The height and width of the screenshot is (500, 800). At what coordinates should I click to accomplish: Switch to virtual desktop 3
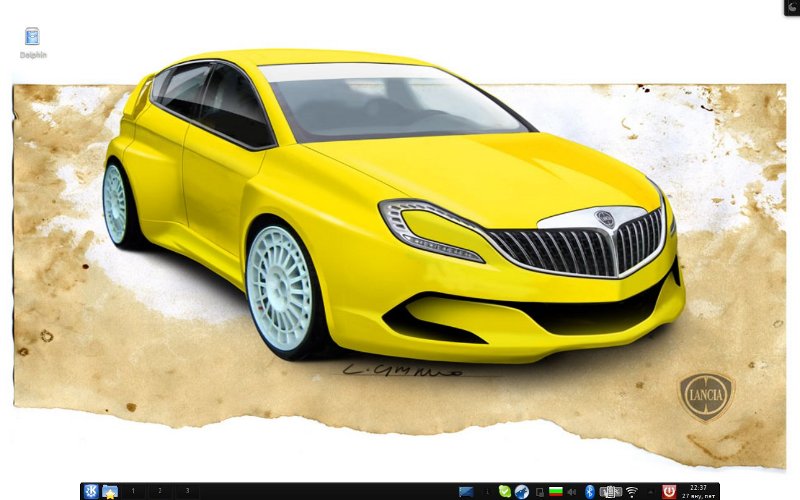pyautogui.click(x=185, y=491)
